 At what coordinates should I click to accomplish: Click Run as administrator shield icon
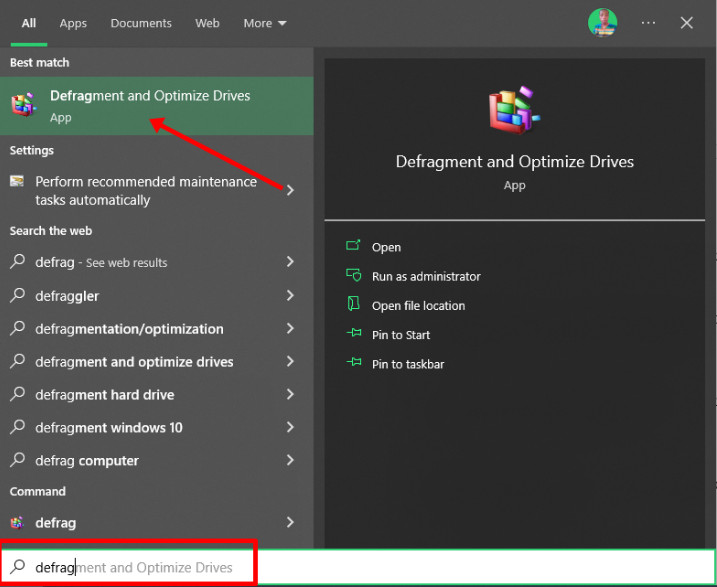(x=353, y=275)
